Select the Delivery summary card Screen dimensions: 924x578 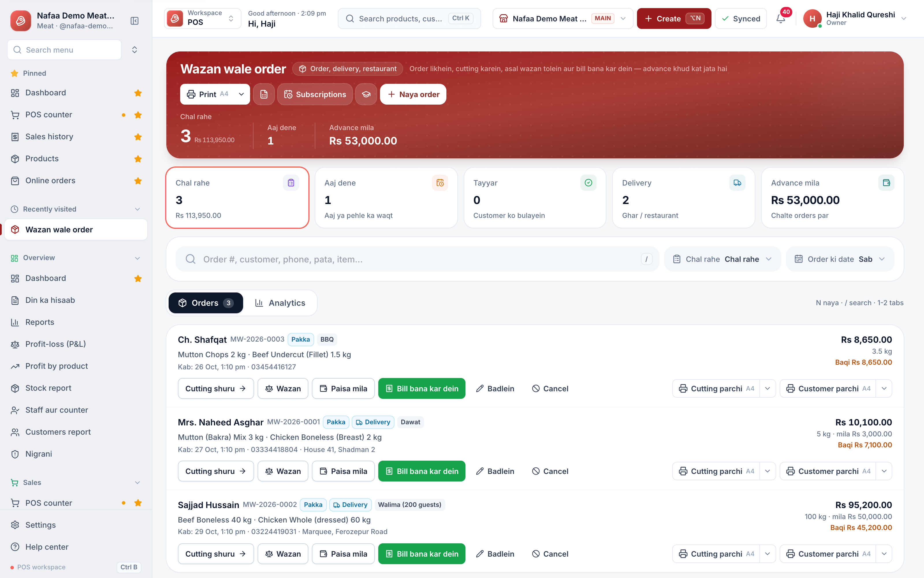683,198
